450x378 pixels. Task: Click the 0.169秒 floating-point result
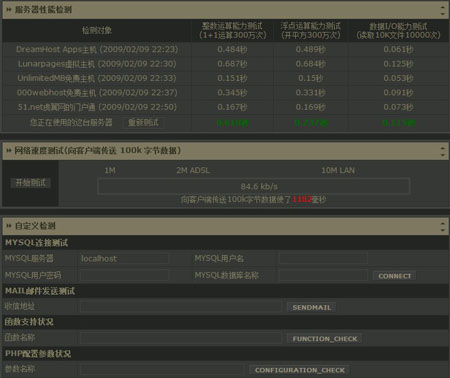(310, 107)
